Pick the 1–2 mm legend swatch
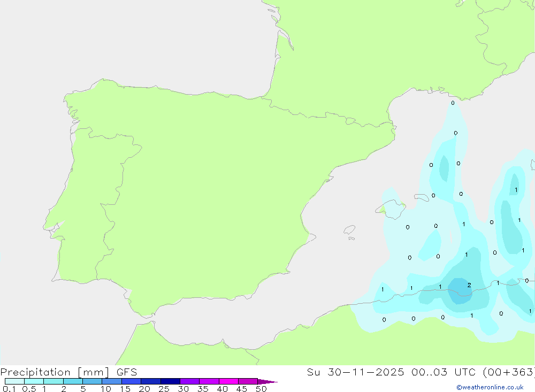The width and height of the screenshot is (535, 392). (53, 381)
